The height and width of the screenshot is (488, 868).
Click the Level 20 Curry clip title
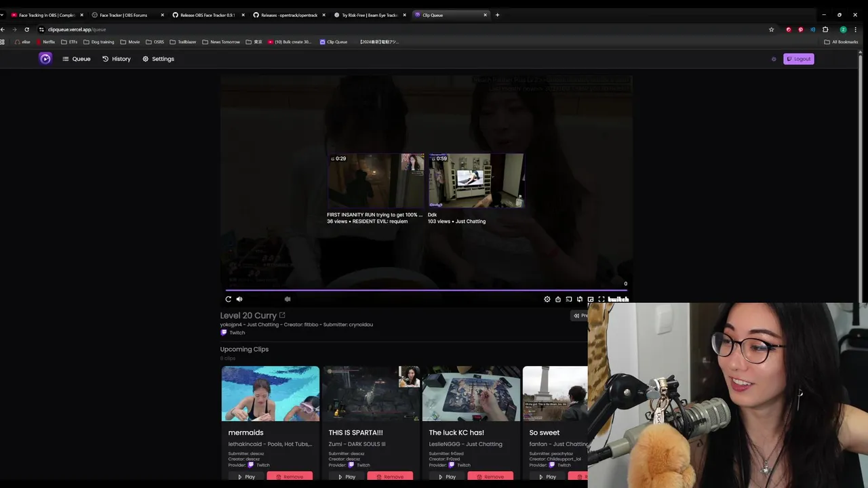click(248, 315)
